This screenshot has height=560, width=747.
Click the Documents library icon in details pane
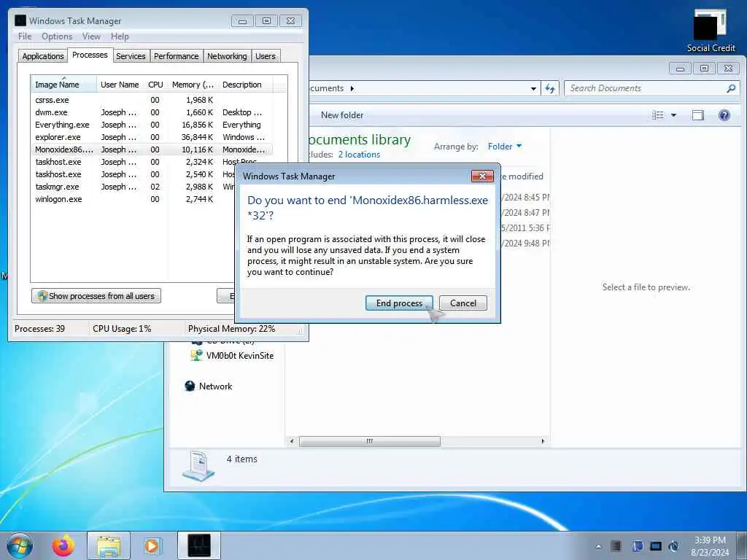198,466
